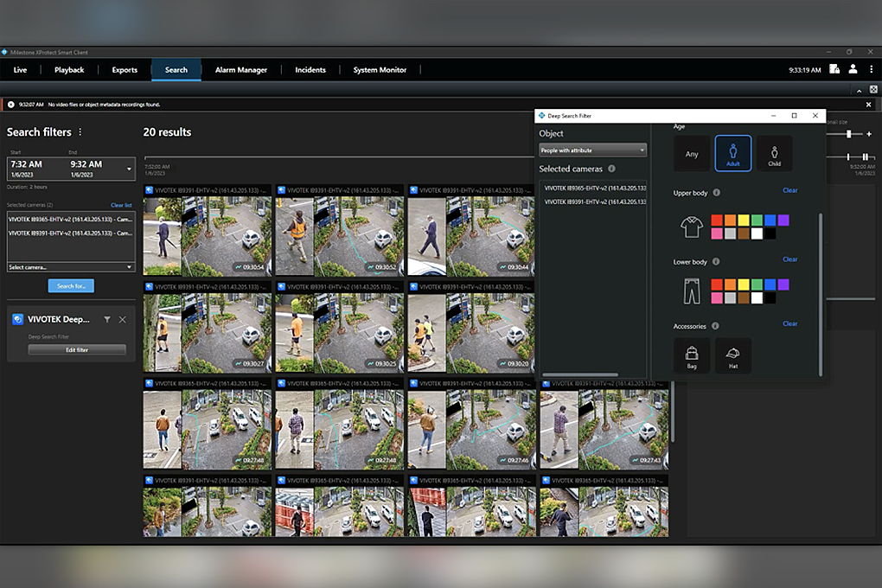Click the Edit filter button
The height and width of the screenshot is (588, 882).
pos(77,349)
